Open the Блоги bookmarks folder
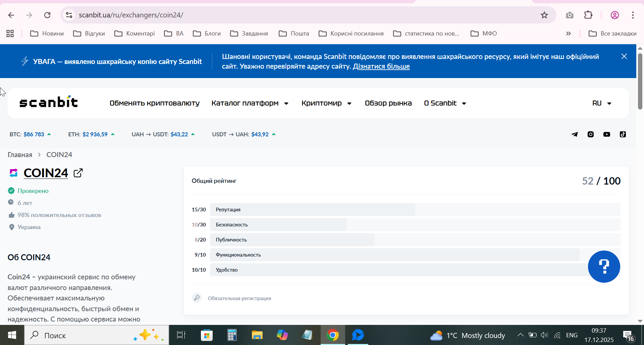Screen dimensions: 644x345 tap(207, 33)
